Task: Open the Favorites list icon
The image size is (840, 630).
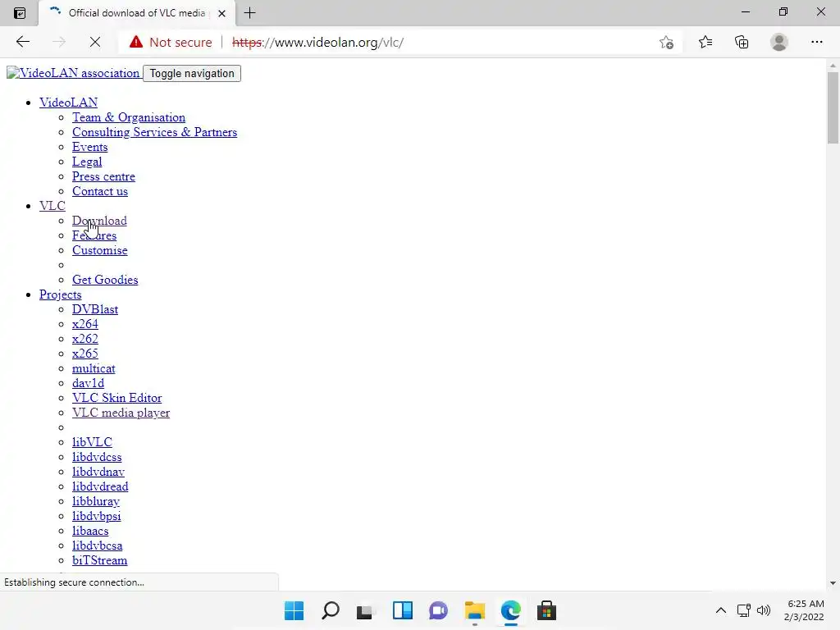Action: pos(705,42)
